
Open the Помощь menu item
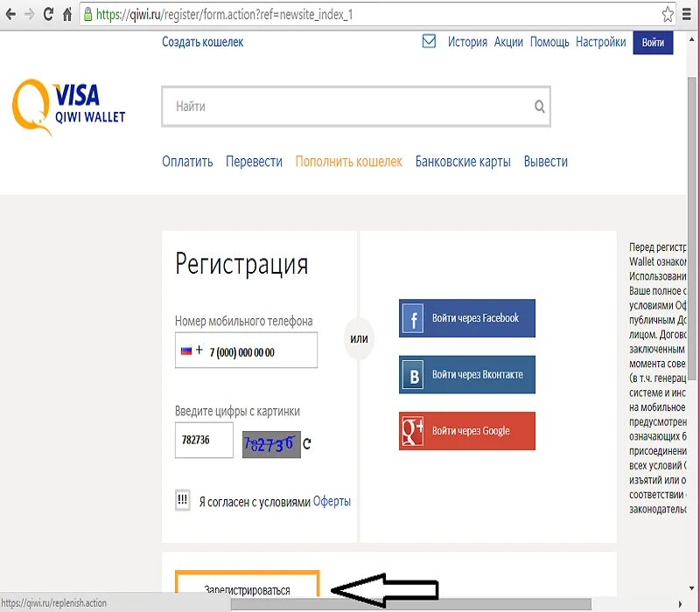pyautogui.click(x=549, y=42)
